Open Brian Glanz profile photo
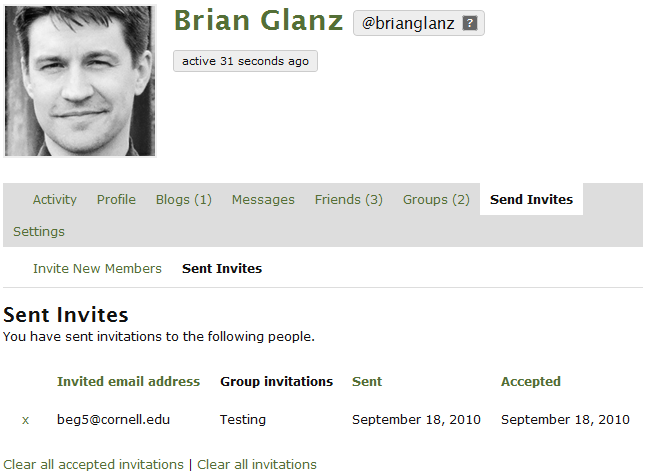Viewport: 646px width, 475px height. [x=80, y=81]
